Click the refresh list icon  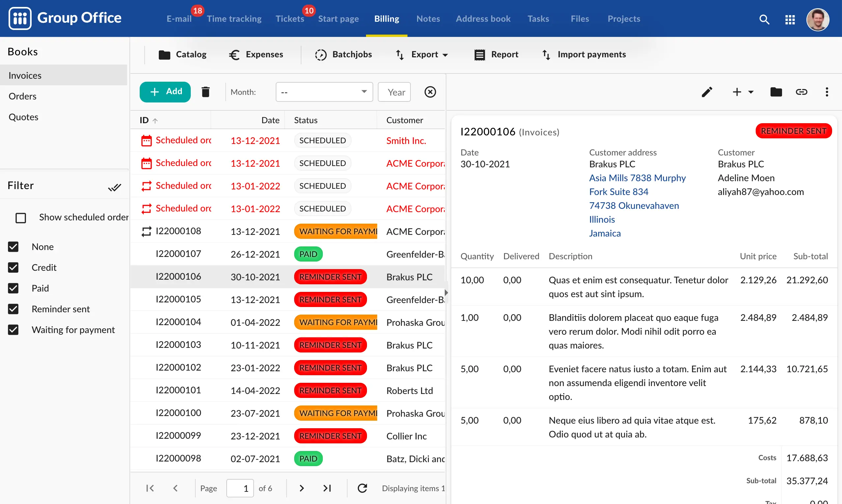[362, 488]
